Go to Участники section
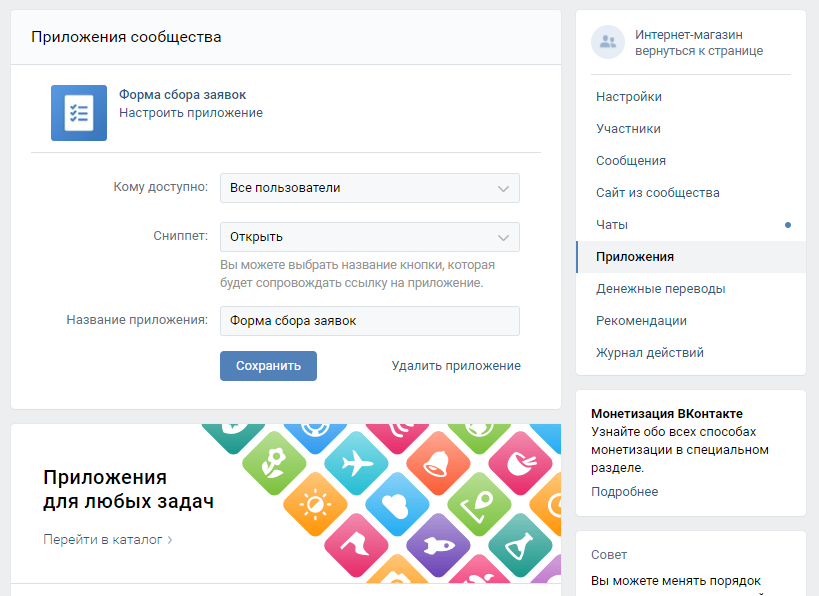The height and width of the screenshot is (596, 819). (628, 129)
